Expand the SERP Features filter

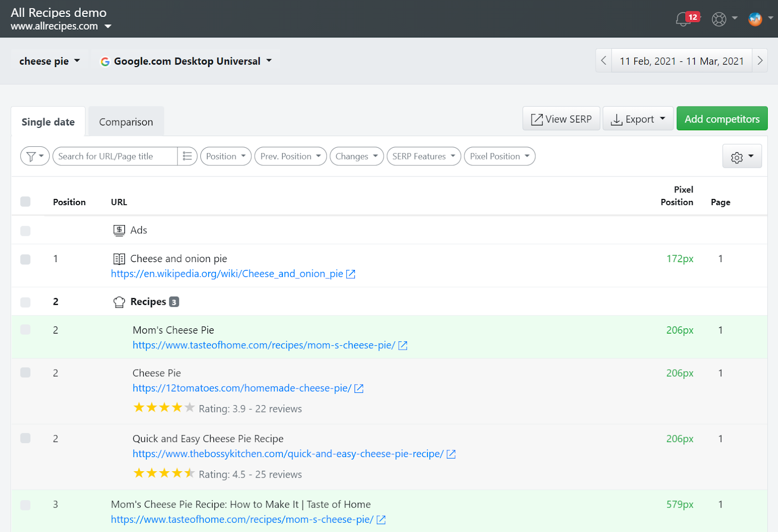coord(423,156)
